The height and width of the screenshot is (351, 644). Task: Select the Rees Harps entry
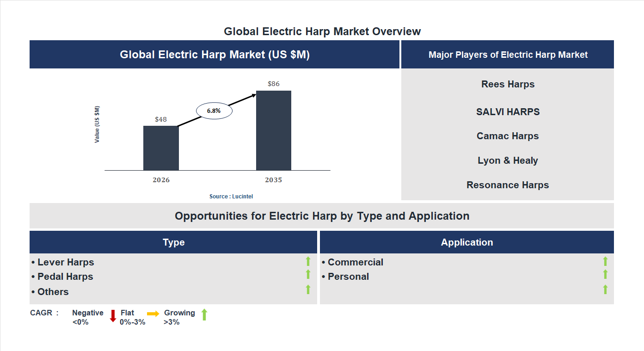[x=508, y=84]
